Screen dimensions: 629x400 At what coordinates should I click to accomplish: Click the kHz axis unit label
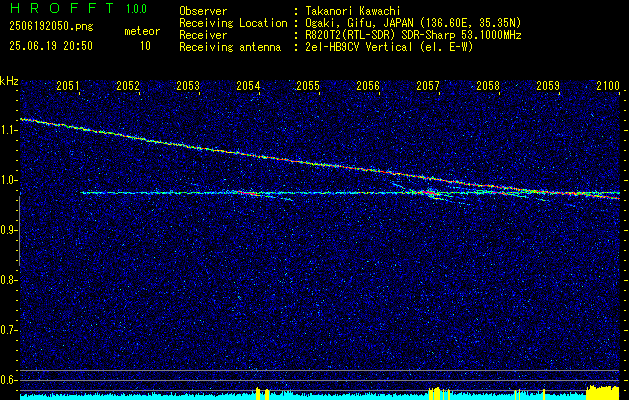click(x=9, y=81)
